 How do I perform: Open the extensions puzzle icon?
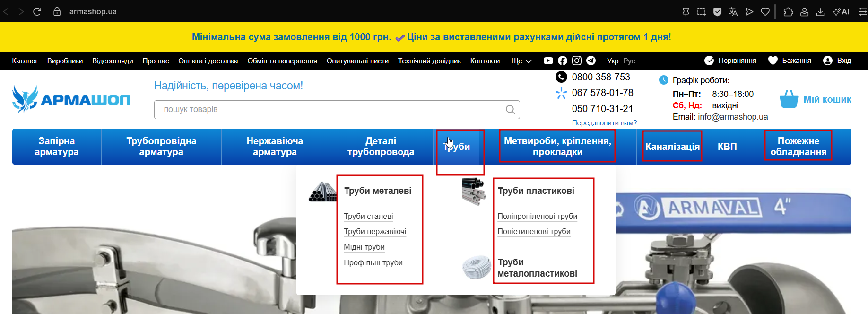coord(788,12)
